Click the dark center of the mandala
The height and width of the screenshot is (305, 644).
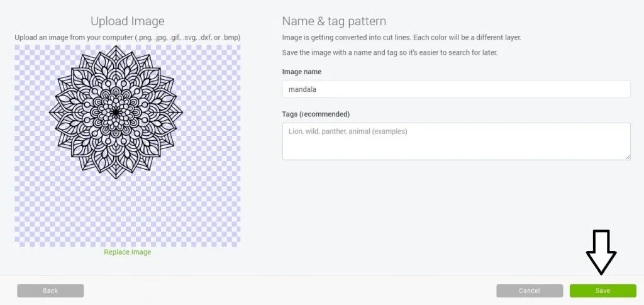pyautogui.click(x=116, y=112)
